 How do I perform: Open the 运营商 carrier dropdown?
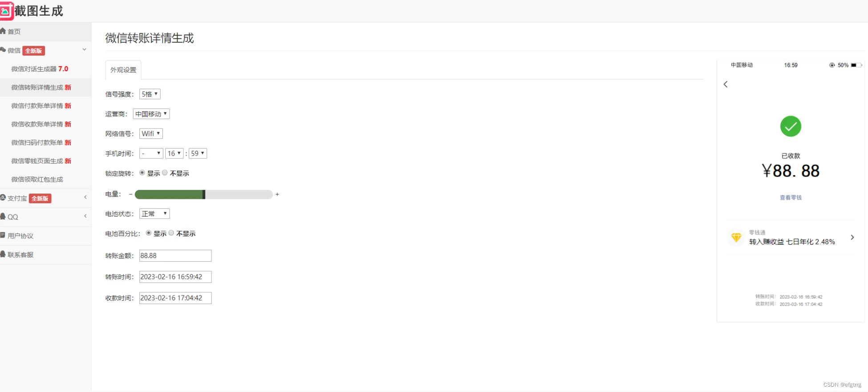(x=151, y=114)
